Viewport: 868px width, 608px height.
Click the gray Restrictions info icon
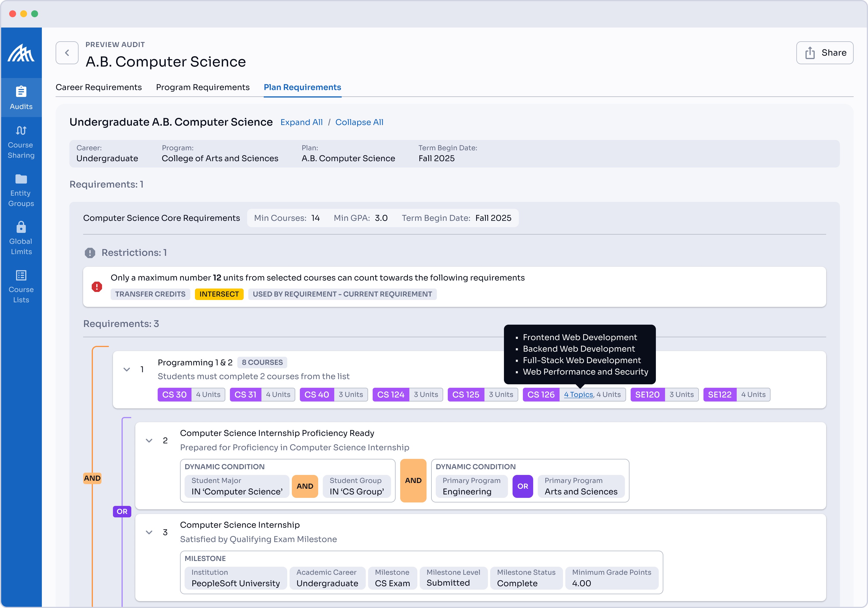coord(90,253)
